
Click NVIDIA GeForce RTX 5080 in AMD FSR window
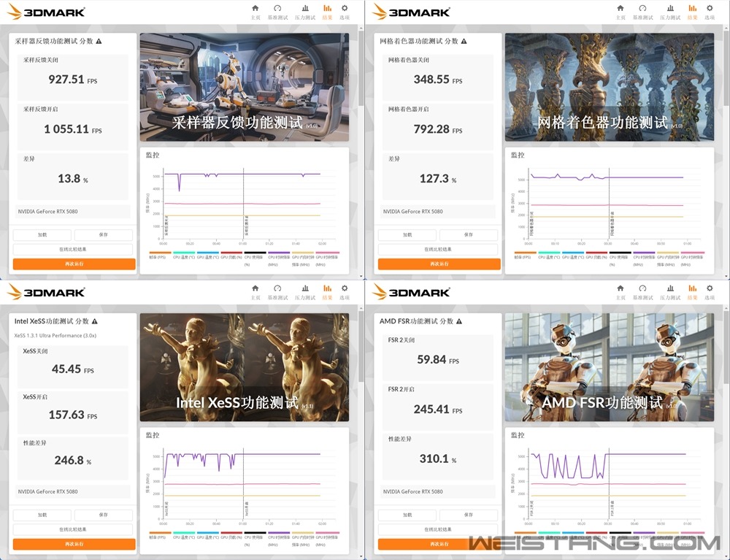coord(412,491)
